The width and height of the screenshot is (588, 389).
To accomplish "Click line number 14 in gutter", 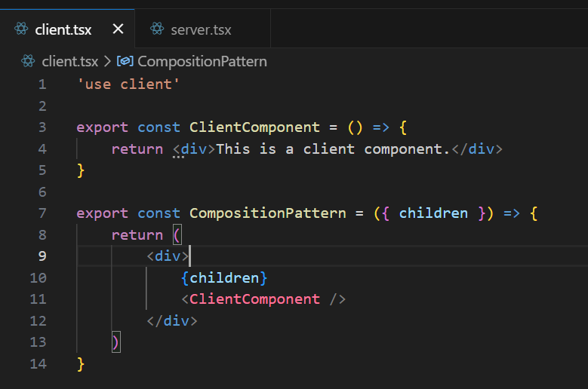I will click(38, 364).
